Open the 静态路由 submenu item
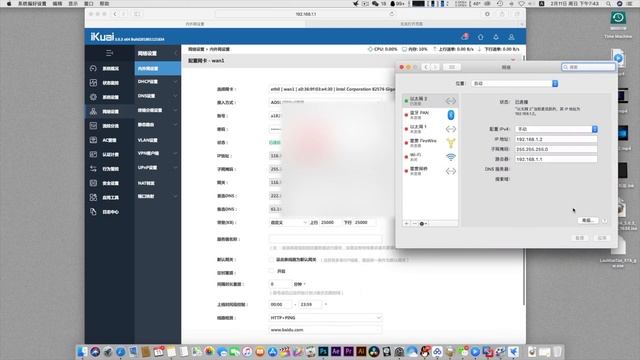This screenshot has height=360, width=640. (158, 124)
